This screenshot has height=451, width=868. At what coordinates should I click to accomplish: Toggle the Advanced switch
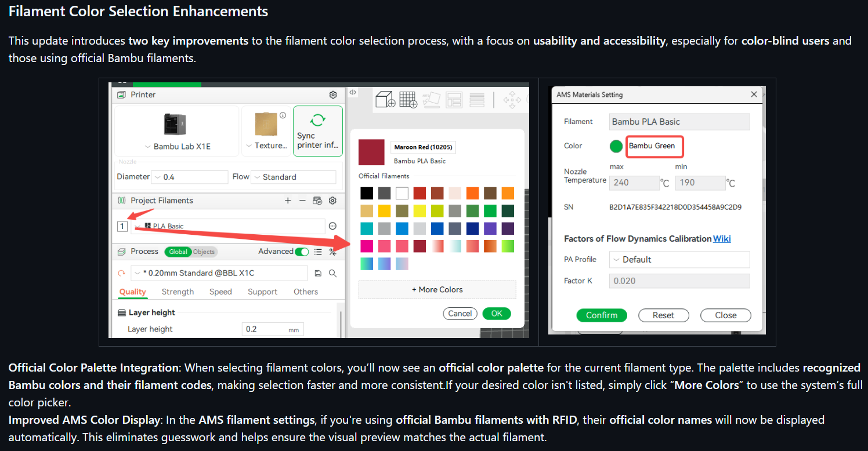click(302, 252)
